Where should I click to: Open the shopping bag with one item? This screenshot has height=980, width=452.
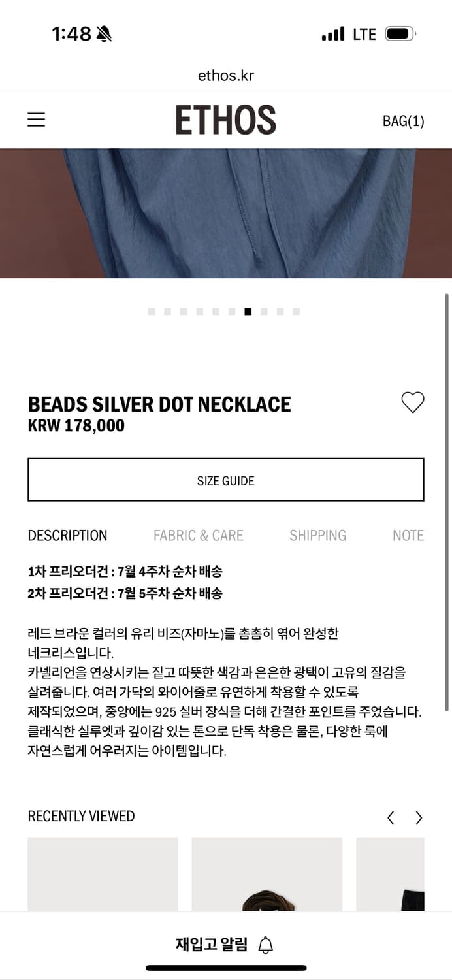click(402, 121)
